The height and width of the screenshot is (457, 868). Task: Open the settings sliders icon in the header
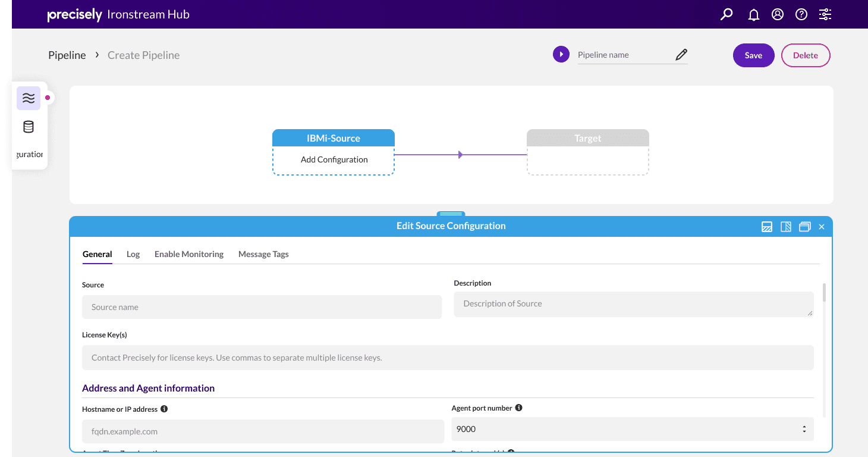click(x=825, y=14)
